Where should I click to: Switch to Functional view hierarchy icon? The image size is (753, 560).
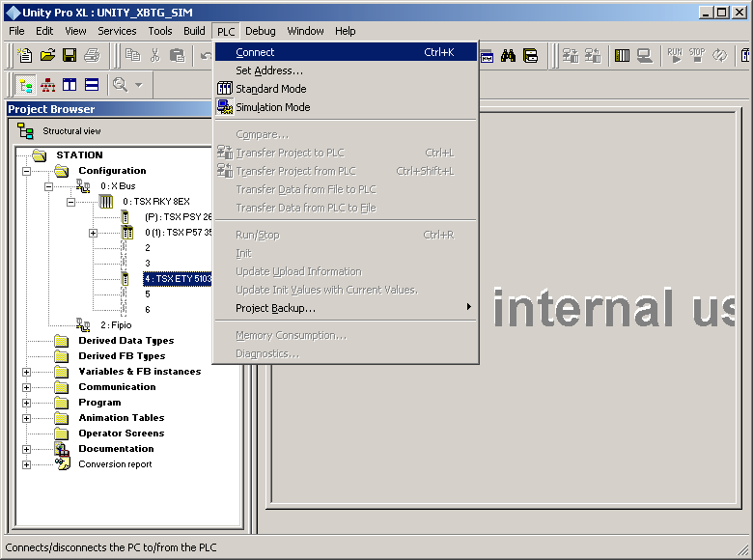coord(47,85)
